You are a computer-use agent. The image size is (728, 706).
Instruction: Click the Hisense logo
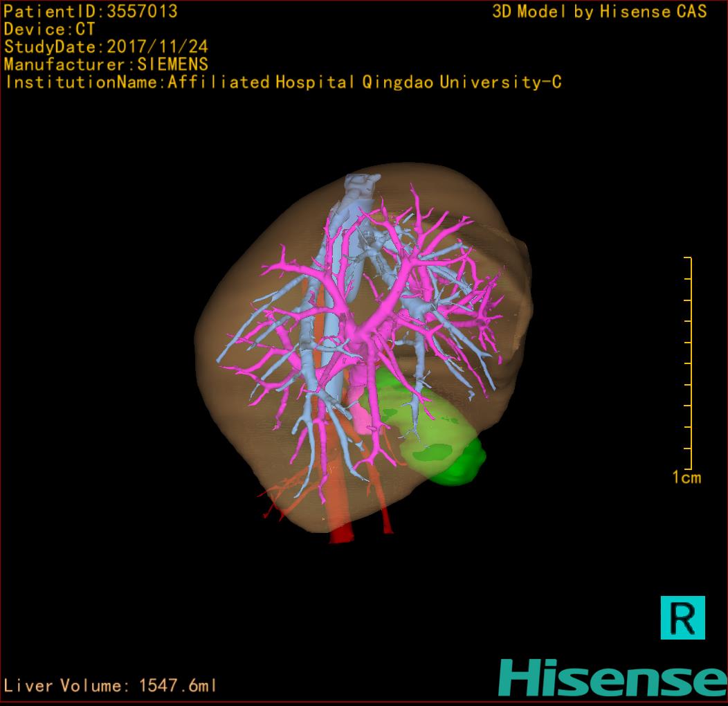[x=612, y=677]
